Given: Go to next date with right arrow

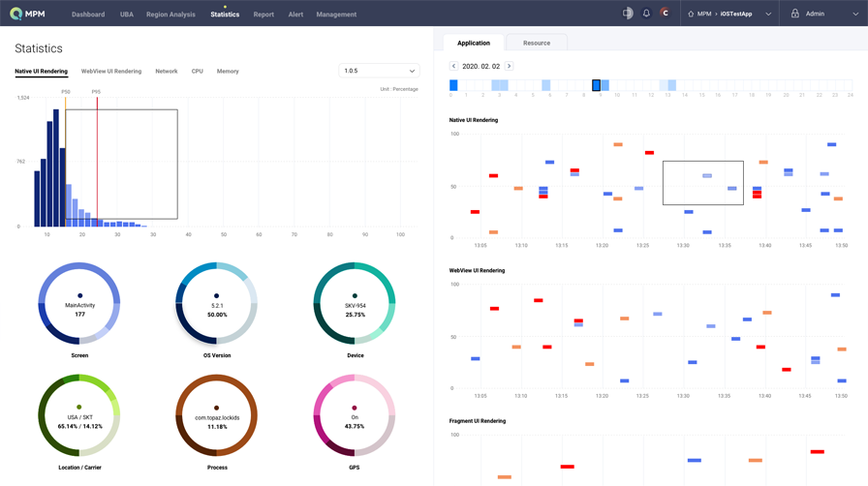Looking at the screenshot, I should pyautogui.click(x=509, y=66).
